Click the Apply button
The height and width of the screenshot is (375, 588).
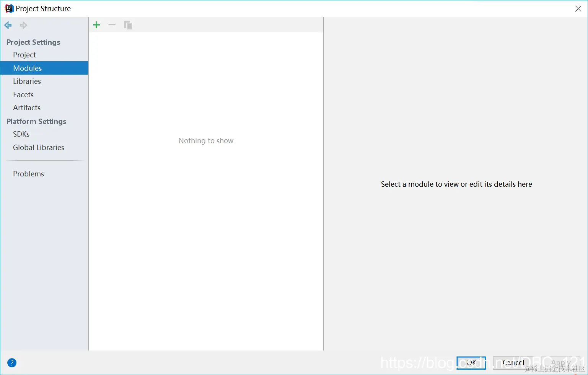tap(561, 362)
